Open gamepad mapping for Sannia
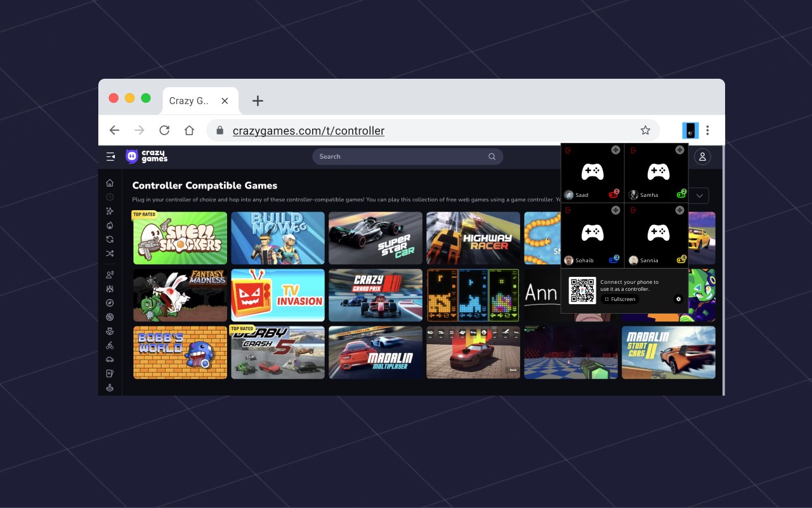The height and width of the screenshot is (508, 812). click(679, 210)
